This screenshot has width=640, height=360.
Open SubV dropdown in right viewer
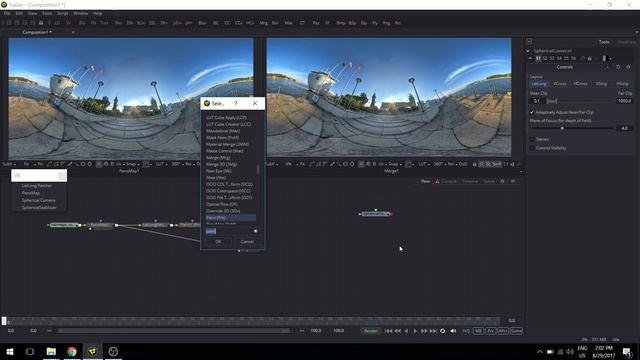pyautogui.click(x=272, y=164)
